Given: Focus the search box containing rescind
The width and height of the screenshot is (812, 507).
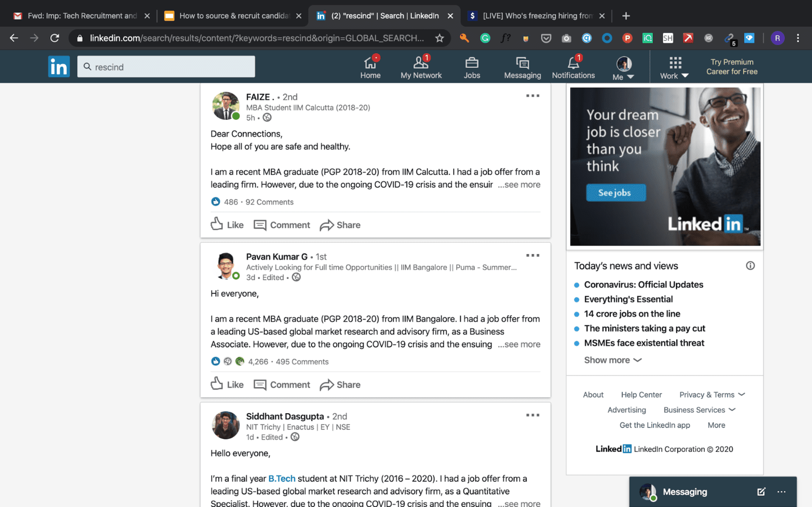Looking at the screenshot, I should (x=166, y=67).
